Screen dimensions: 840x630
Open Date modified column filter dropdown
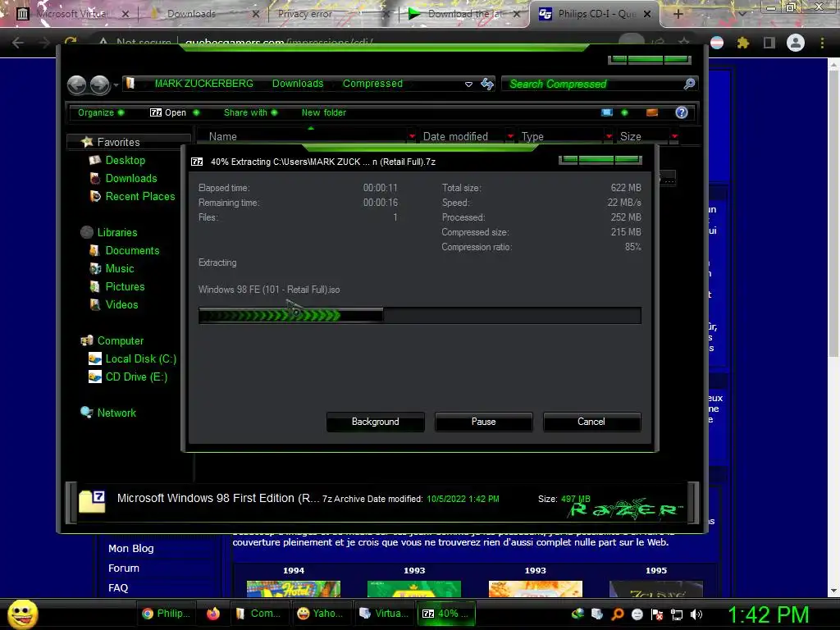(510, 137)
